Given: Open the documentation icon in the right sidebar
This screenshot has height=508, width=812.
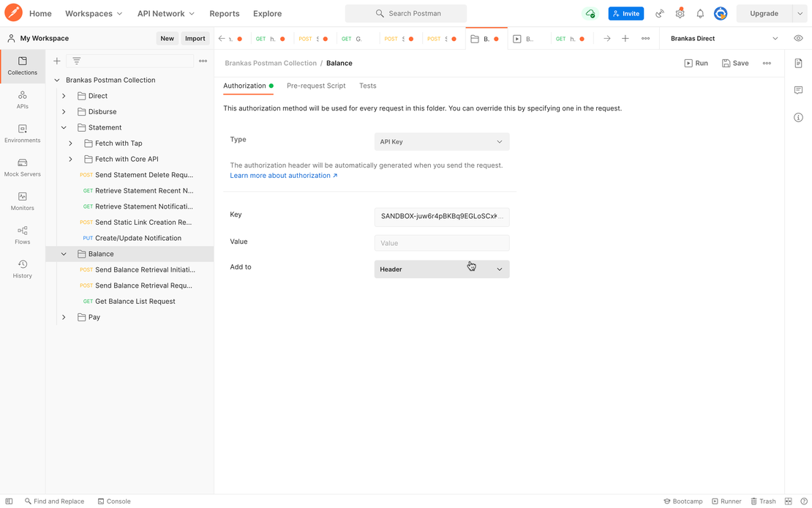Looking at the screenshot, I should 798,63.
